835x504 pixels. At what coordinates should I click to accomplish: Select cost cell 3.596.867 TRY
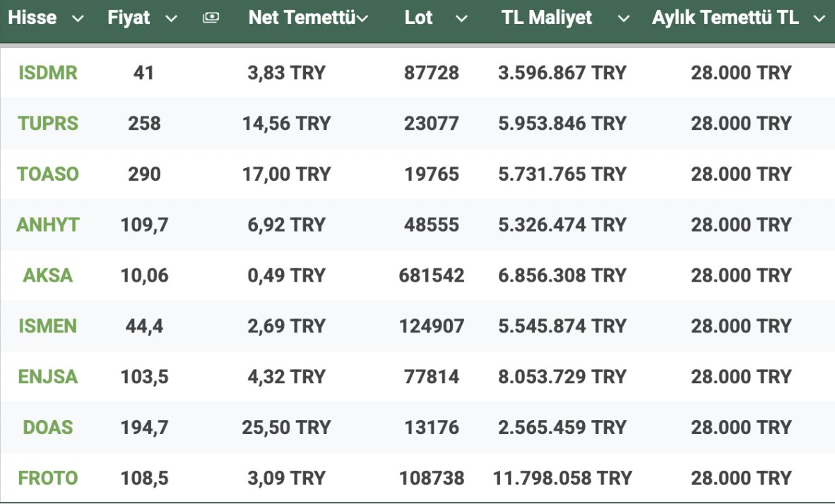(562, 73)
